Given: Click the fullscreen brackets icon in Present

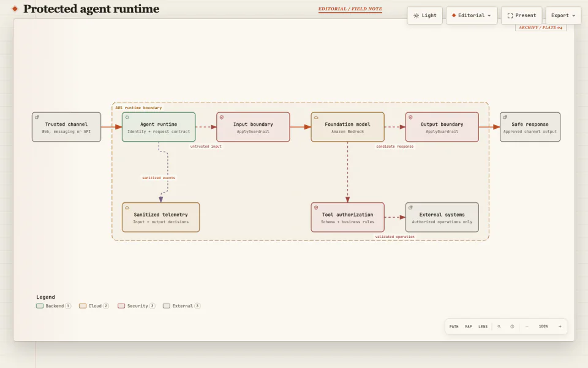Looking at the screenshot, I should [x=510, y=16].
